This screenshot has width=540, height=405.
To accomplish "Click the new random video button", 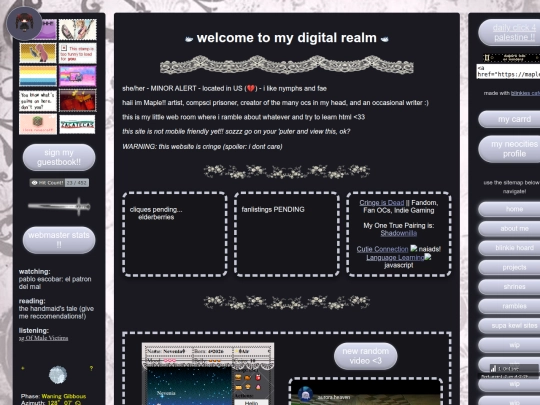I will (x=365, y=356).
